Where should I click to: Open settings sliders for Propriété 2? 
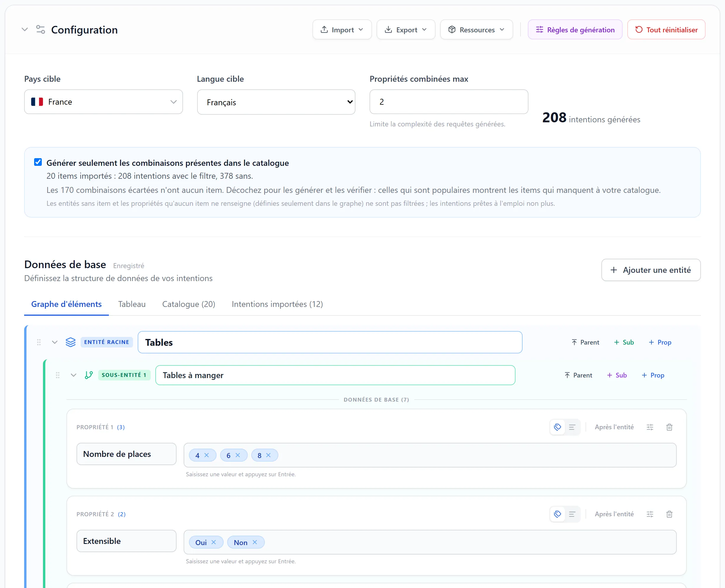pyautogui.click(x=649, y=514)
